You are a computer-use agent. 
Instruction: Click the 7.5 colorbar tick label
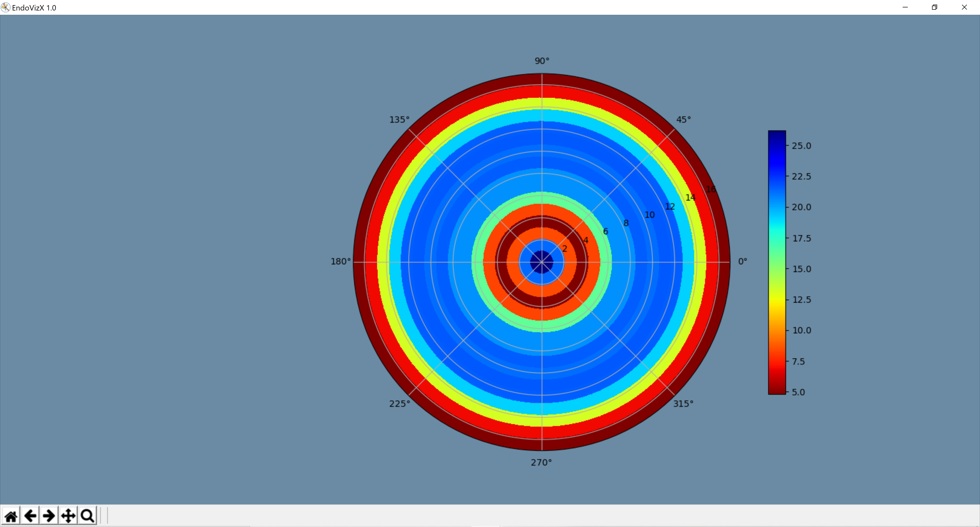coord(798,361)
